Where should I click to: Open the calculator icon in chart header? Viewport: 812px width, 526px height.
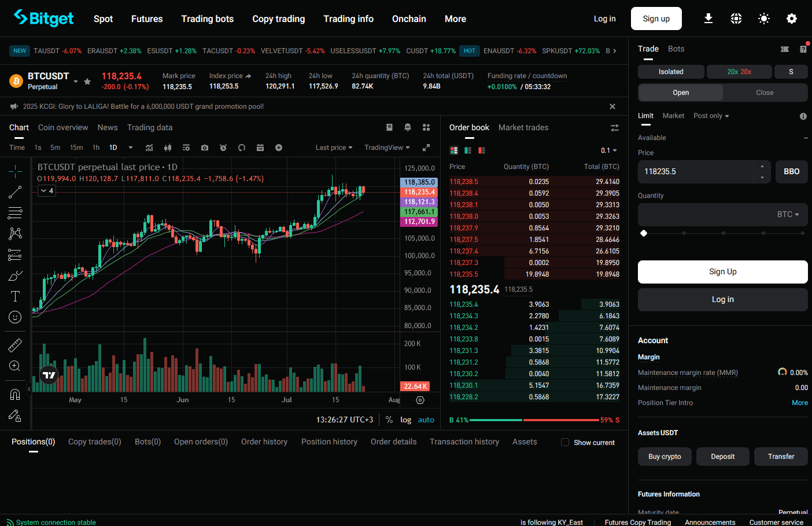tap(389, 127)
